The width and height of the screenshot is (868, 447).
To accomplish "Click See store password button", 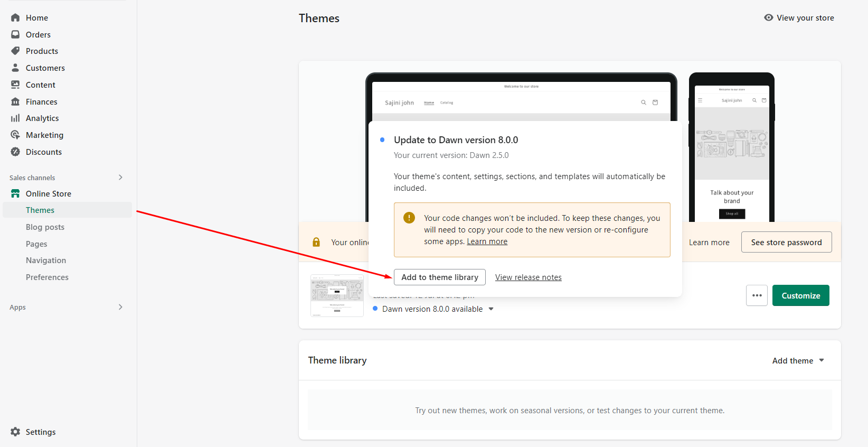I will click(x=786, y=242).
